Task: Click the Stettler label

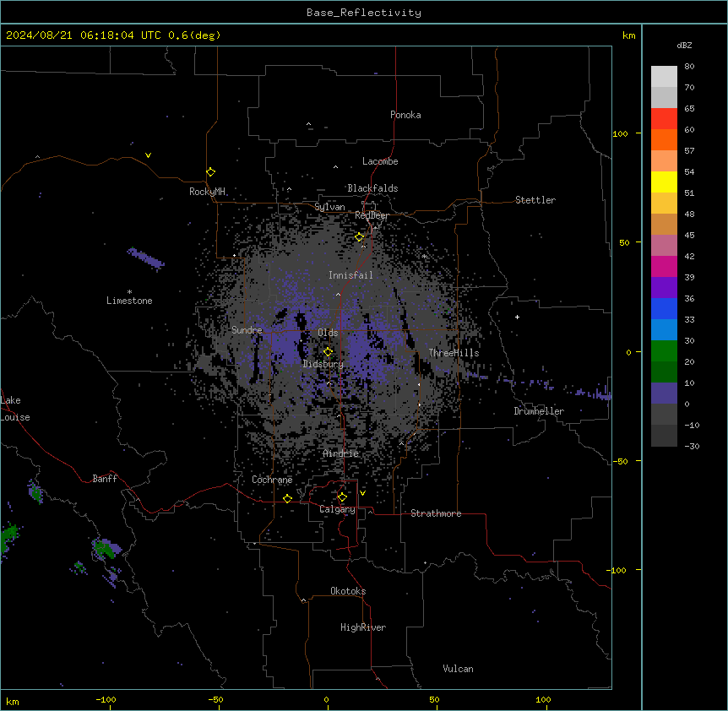Action: [x=535, y=200]
